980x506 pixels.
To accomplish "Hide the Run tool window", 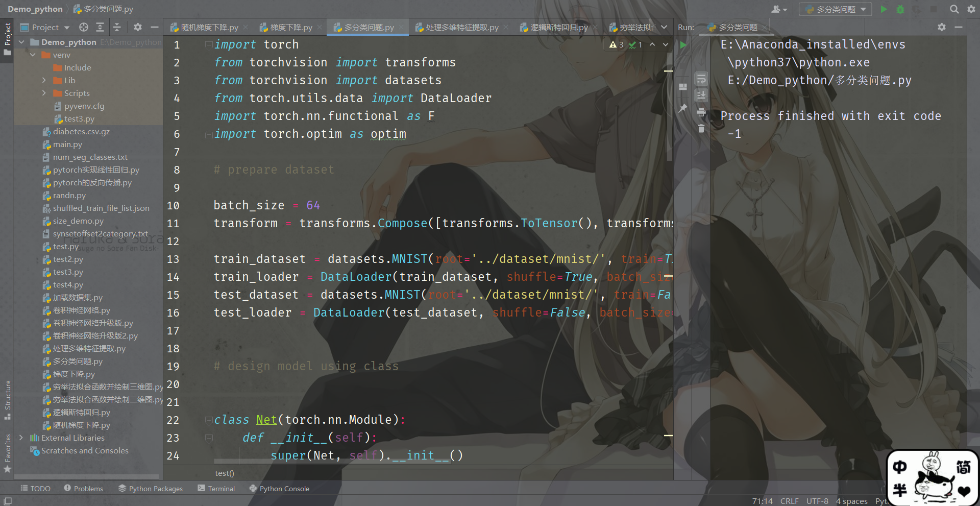I will [x=959, y=27].
